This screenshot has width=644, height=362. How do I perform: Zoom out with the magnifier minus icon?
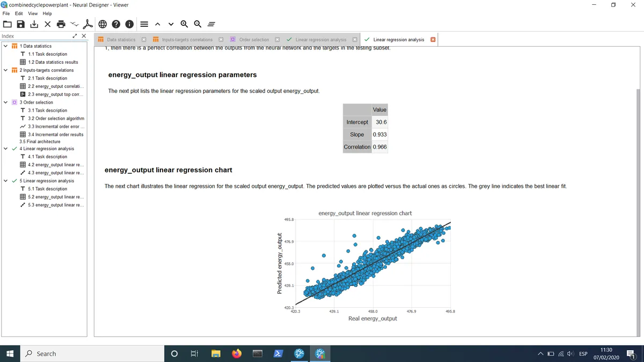[197, 24]
